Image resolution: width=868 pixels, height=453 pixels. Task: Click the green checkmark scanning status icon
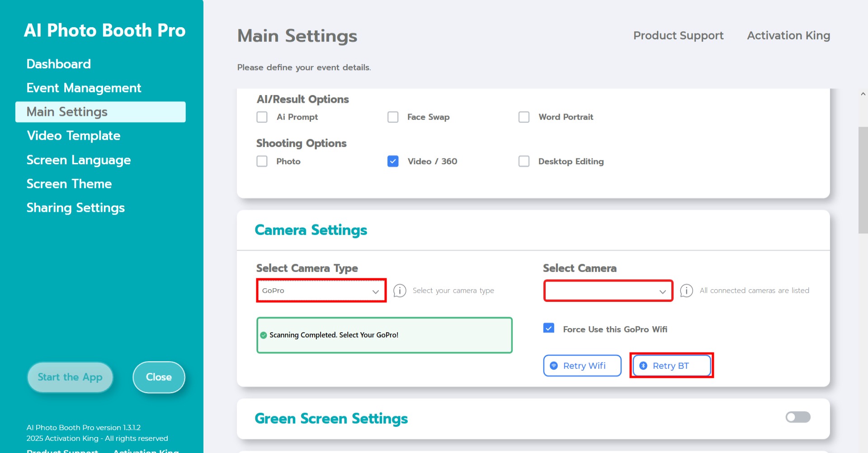click(264, 335)
